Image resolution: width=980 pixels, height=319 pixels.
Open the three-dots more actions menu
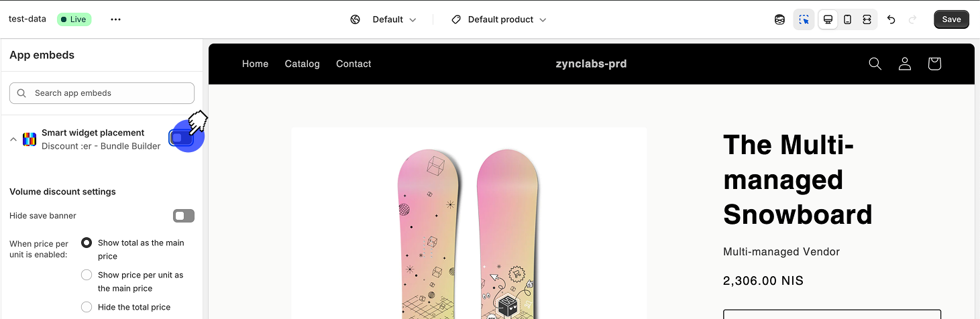[116, 19]
